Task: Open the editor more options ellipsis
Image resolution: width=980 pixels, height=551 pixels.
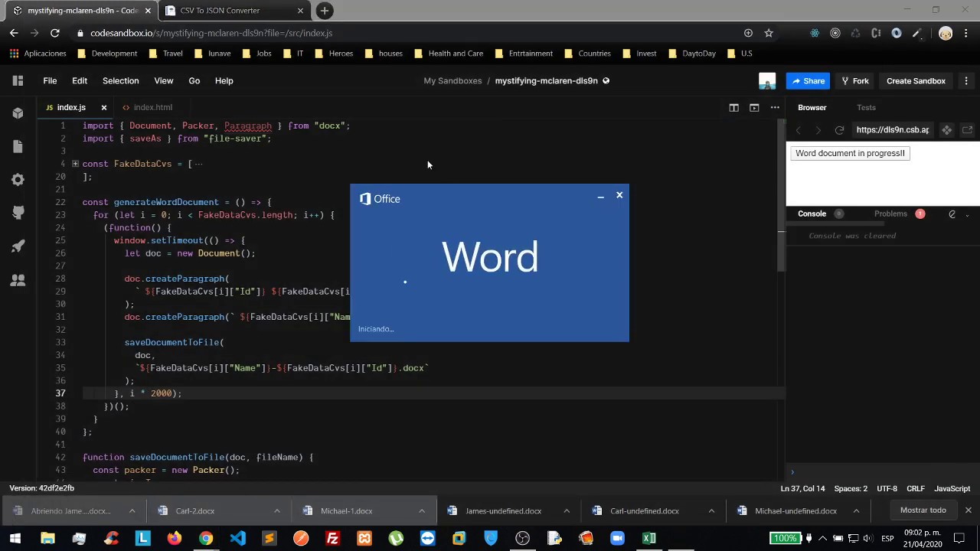Action: (775, 107)
